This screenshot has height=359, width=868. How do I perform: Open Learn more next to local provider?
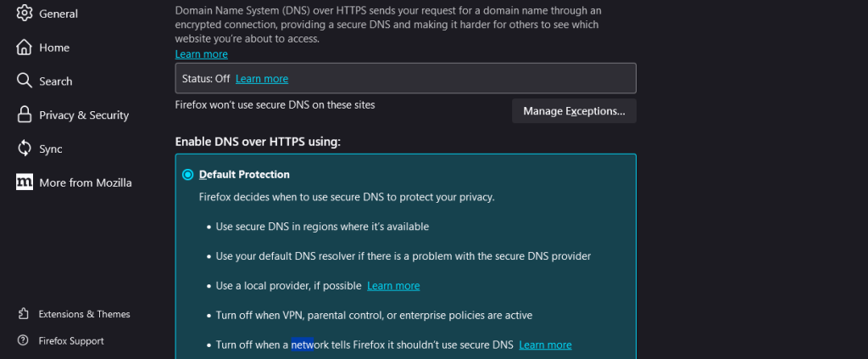pyautogui.click(x=393, y=286)
